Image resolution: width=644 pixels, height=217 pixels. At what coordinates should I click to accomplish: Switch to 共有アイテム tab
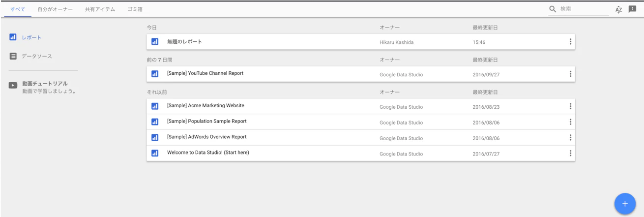click(100, 9)
